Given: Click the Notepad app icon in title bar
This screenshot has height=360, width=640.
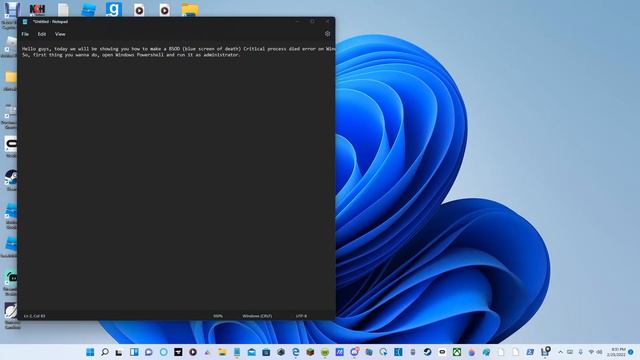Looking at the screenshot, I should point(25,22).
